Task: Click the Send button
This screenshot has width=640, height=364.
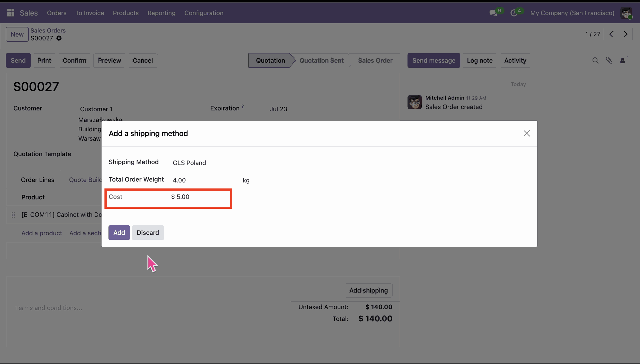Action: [18, 60]
